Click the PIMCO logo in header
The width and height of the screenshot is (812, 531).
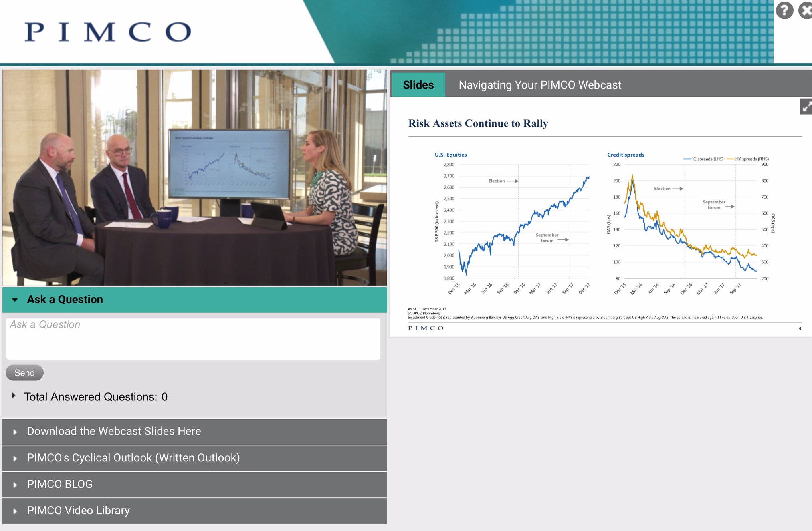click(x=108, y=32)
